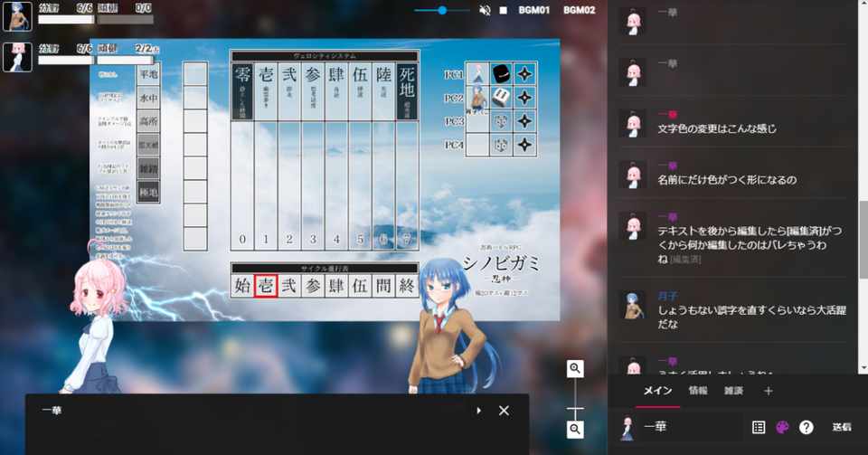Stop BGM with the square icon
Screen dimensions: 868x455
(x=504, y=10)
